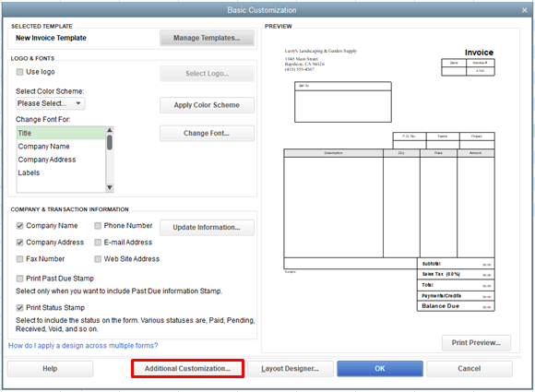Click the font list scroll up arrow
Viewport: 535px width, 392px height.
[110, 130]
